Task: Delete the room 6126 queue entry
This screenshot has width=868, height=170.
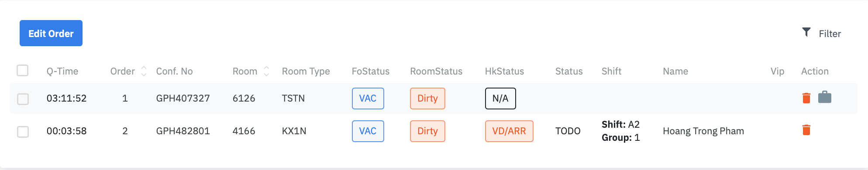Action: (x=806, y=98)
